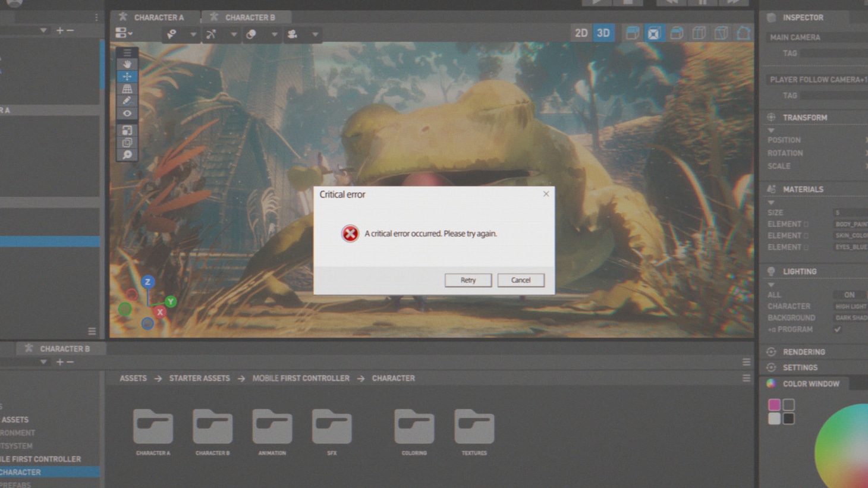
Task: Click the Character breadcrumb item
Action: (x=393, y=378)
